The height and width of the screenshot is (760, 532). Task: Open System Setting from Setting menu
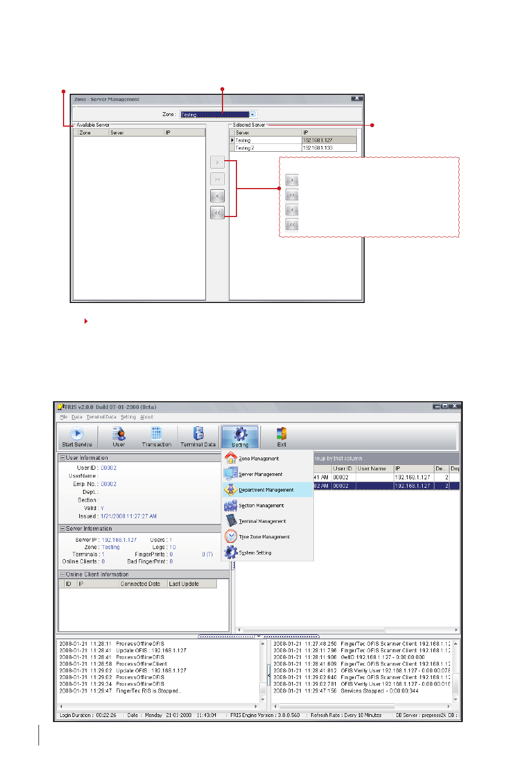point(268,552)
